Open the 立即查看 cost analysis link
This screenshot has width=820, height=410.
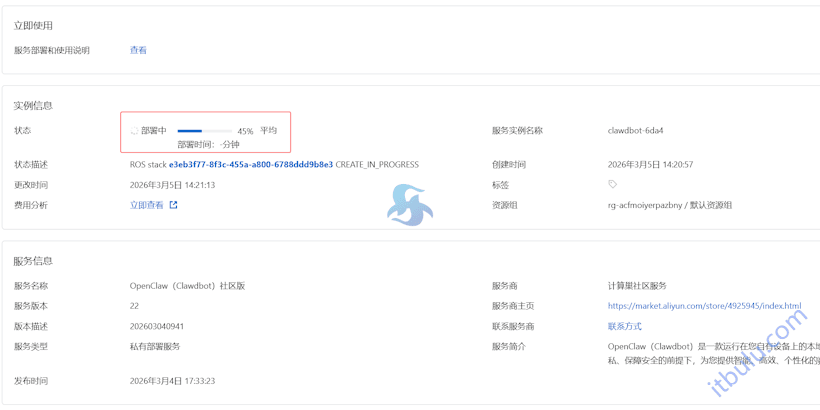[146, 205]
